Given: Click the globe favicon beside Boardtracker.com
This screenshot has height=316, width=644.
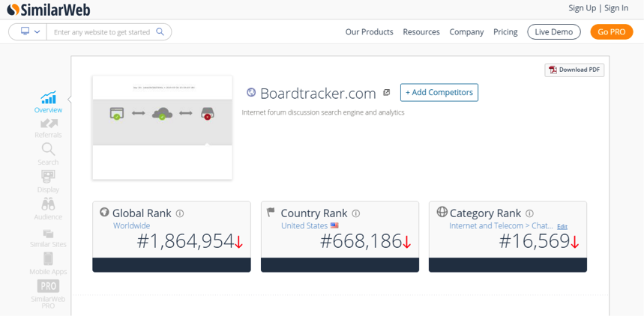Looking at the screenshot, I should (251, 92).
